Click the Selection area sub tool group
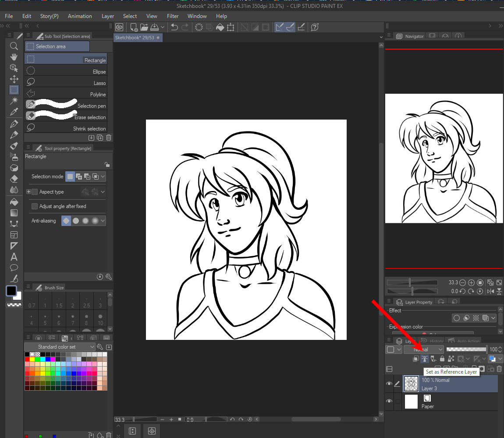This screenshot has width=504, height=438. 57,46
